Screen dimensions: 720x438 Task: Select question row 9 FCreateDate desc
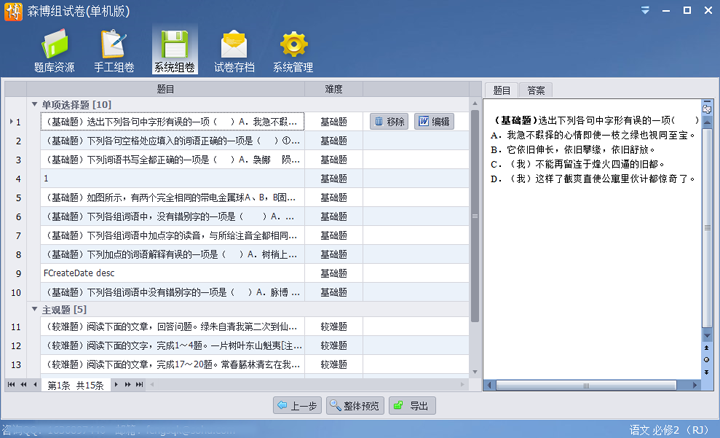pyautogui.click(x=170, y=273)
